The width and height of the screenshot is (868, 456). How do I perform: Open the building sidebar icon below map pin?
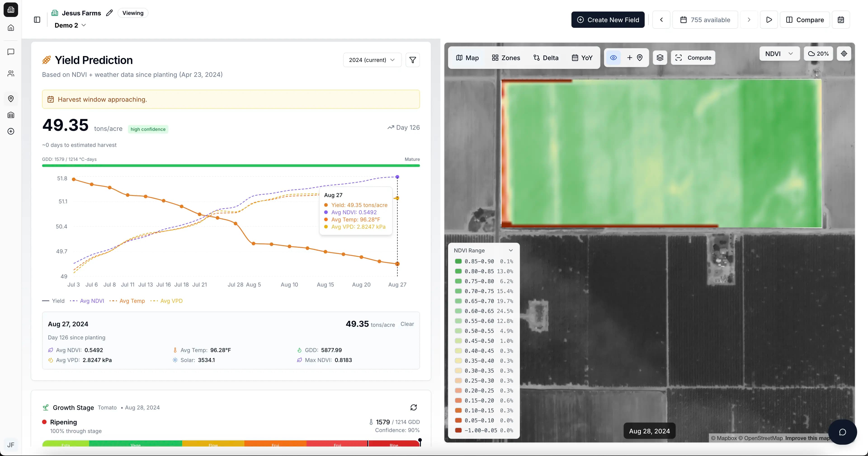(x=11, y=115)
